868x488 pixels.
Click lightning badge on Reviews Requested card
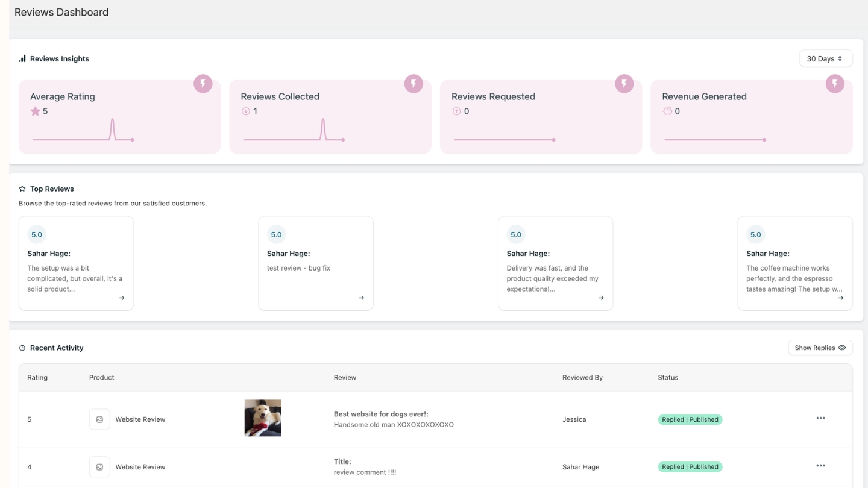coord(624,84)
